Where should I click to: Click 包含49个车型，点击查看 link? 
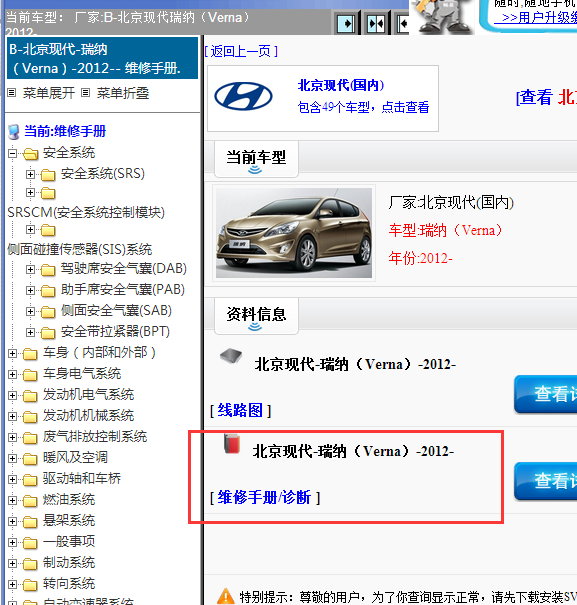point(363,107)
